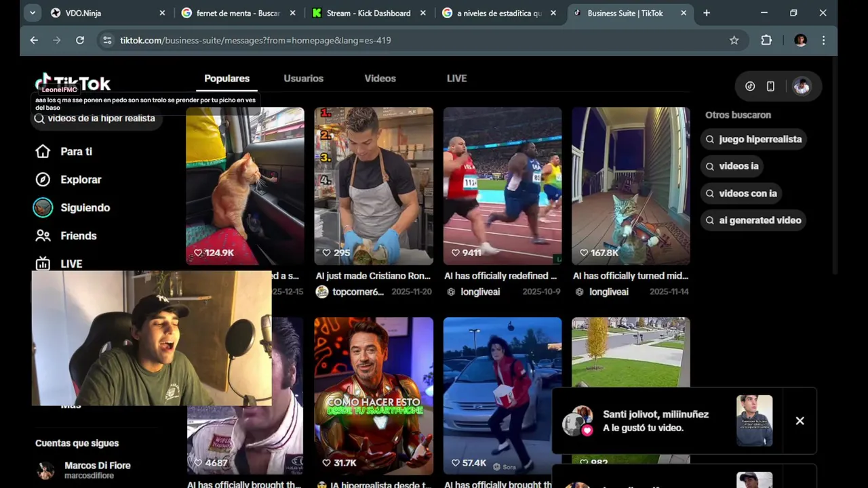This screenshot has height=488, width=868.
Task: Dismiss the 'A le gustó tu video' notification
Action: click(x=800, y=421)
